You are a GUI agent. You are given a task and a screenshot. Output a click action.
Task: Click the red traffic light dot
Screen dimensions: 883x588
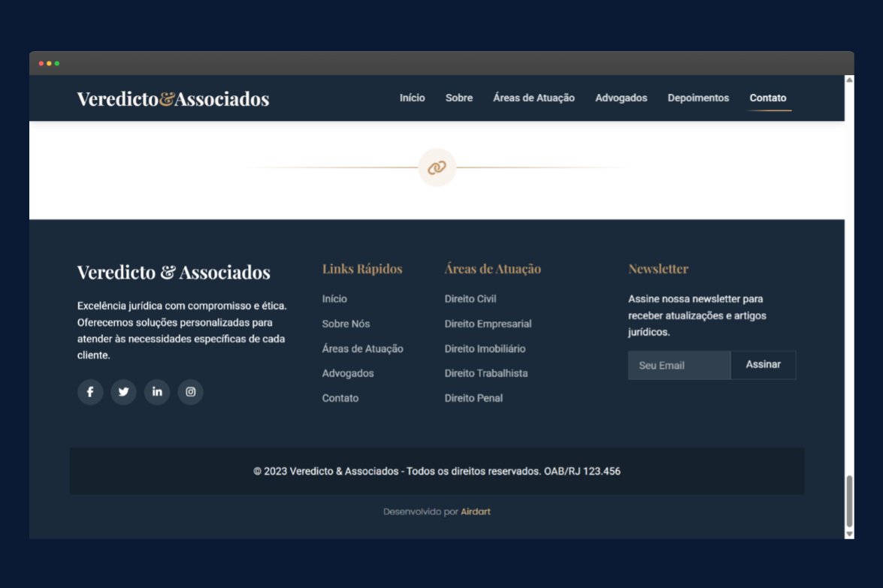[41, 64]
